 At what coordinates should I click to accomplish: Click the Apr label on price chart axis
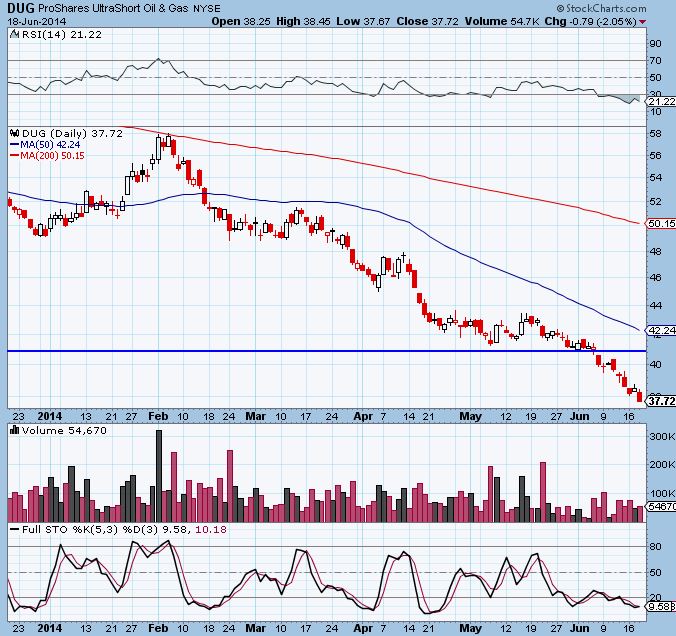363,417
